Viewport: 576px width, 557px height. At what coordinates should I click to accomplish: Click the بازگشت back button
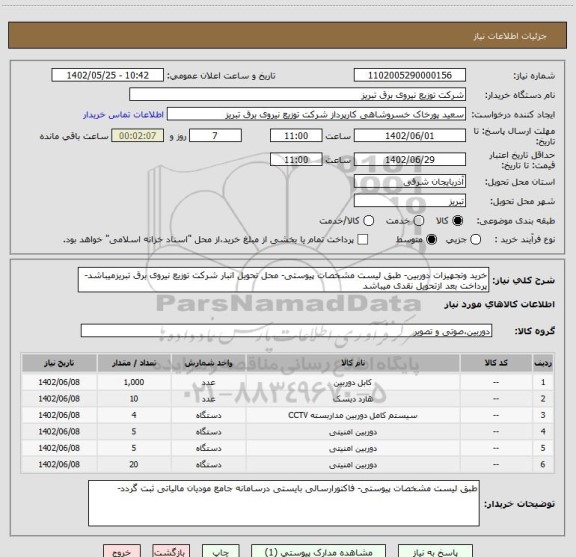[171, 551]
